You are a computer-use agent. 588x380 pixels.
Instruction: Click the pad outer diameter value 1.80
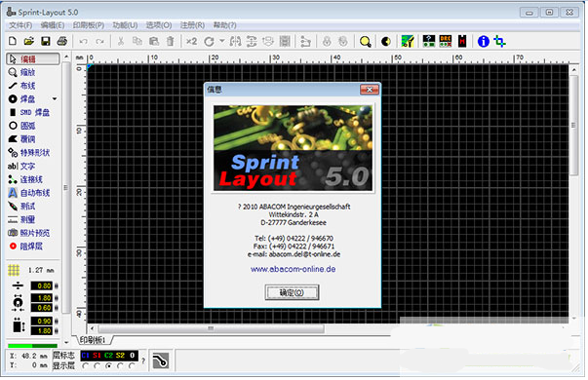point(42,298)
